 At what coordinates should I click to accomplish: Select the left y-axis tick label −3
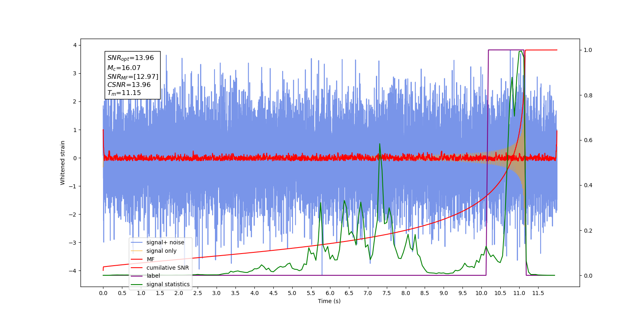72,243
